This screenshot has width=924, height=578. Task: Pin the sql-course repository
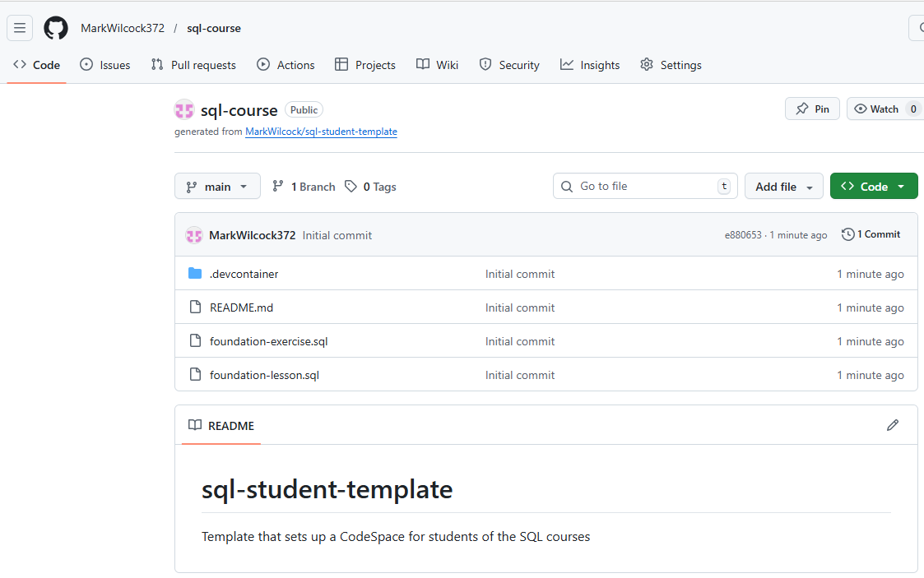pos(812,108)
